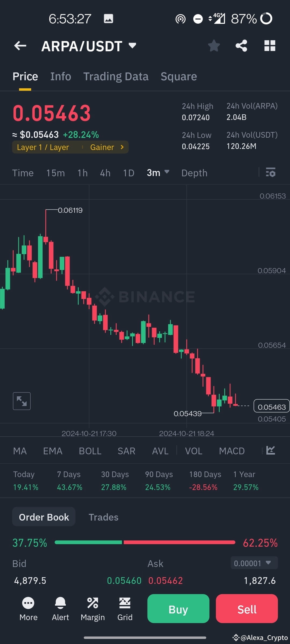Toggle the VOL indicator on the chart

pos(194,451)
